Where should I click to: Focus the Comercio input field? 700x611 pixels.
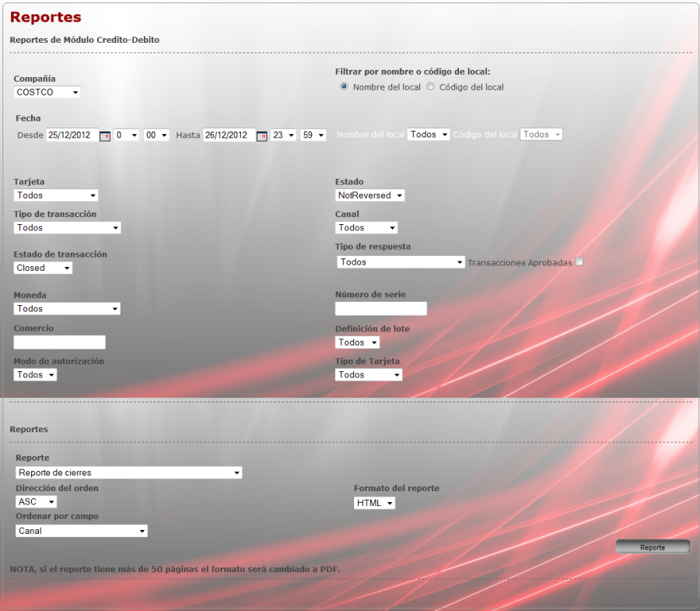(59, 342)
